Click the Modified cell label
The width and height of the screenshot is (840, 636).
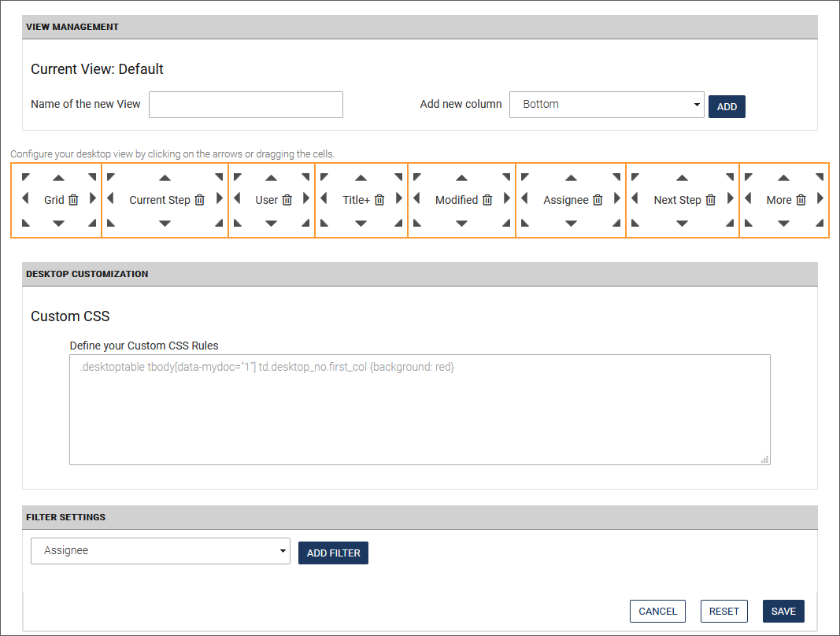[457, 200]
